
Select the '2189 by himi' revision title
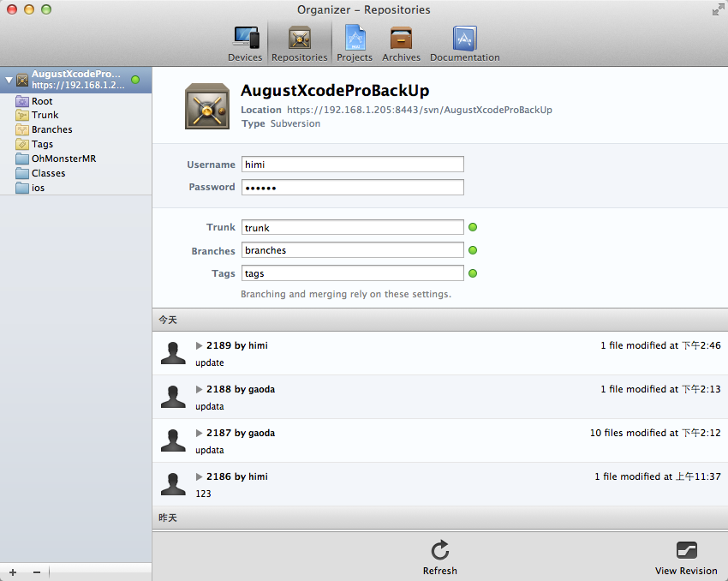pos(237,345)
